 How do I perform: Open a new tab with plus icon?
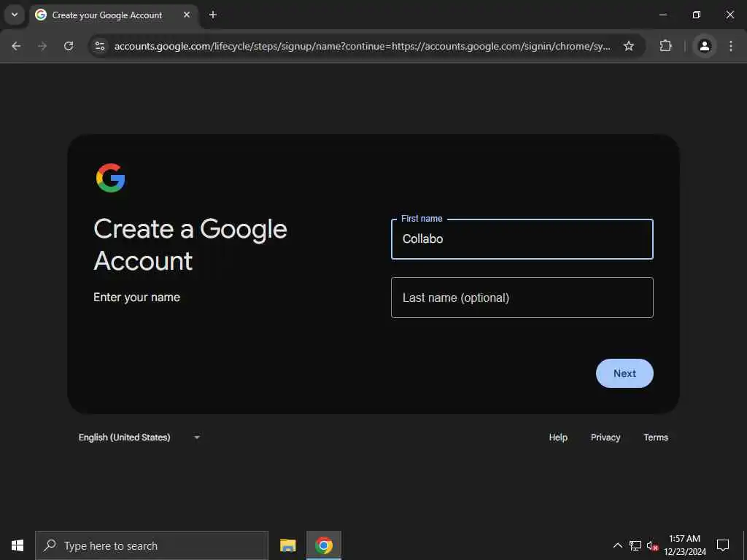pos(213,15)
